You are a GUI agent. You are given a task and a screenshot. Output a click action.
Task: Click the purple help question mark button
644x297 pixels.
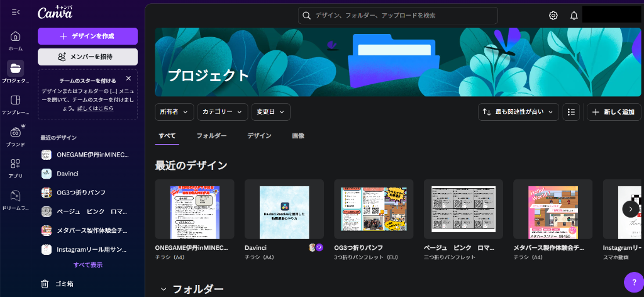(x=633, y=282)
